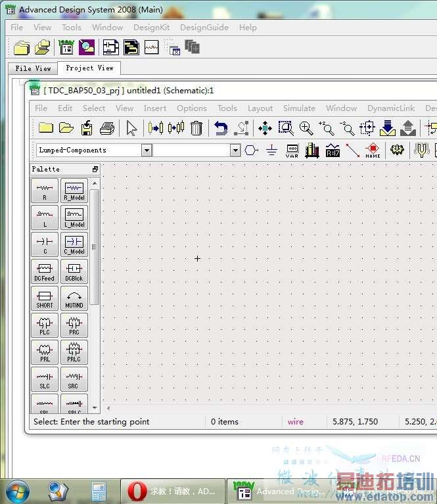Image resolution: width=437 pixels, height=504 pixels.
Task: Insert resistor R from palette
Action: tap(45, 191)
